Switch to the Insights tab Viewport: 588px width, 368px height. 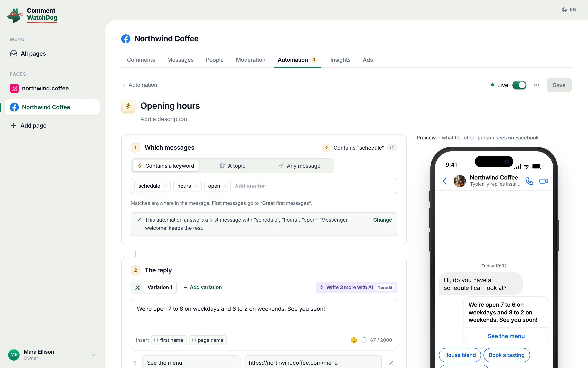click(x=340, y=60)
